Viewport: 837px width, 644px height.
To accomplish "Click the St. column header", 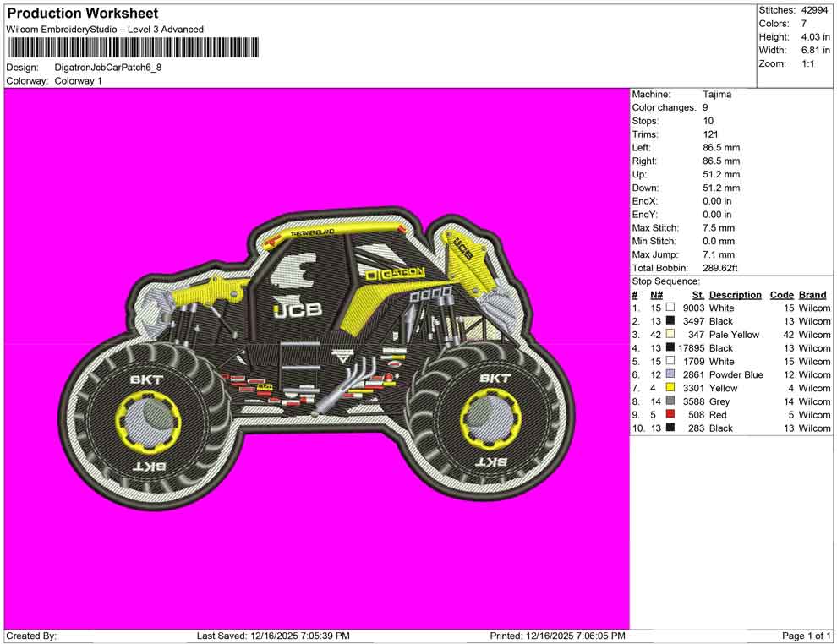I will [697, 294].
